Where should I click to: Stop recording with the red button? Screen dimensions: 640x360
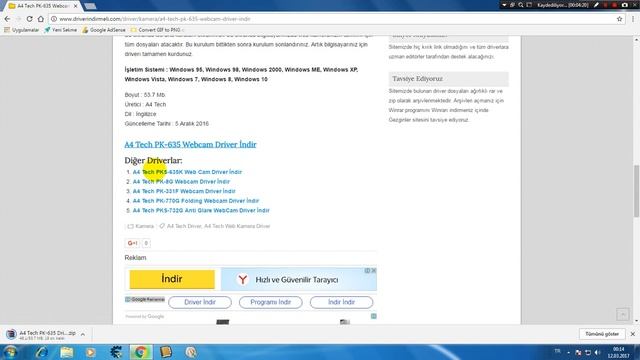pos(614,5)
